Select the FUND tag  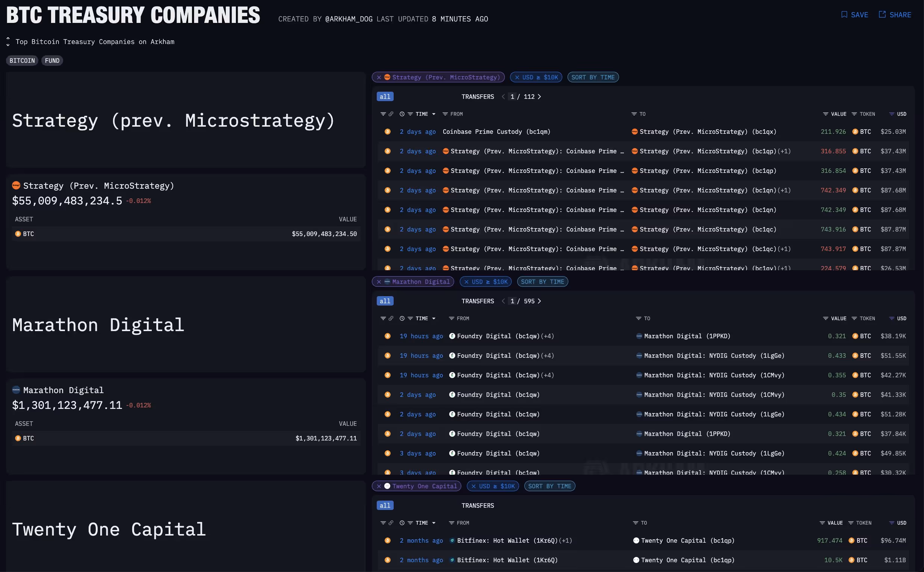pos(52,61)
